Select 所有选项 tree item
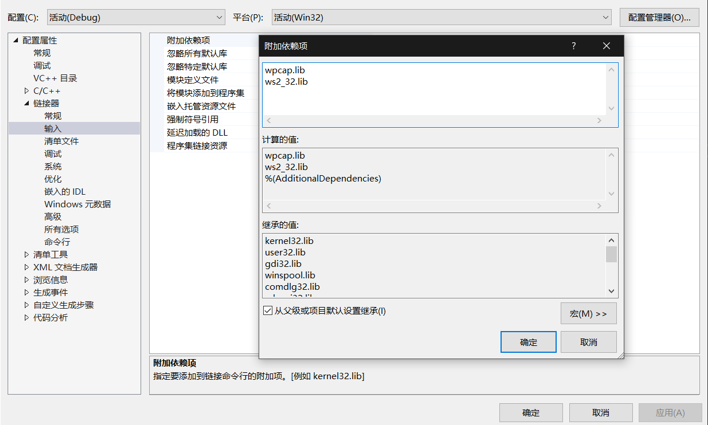The image size is (708, 425). click(61, 229)
